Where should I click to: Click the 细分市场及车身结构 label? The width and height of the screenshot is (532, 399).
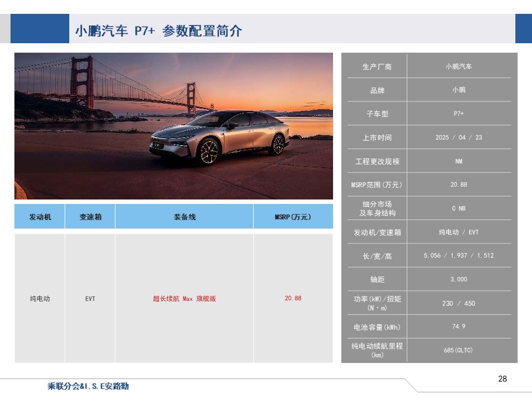[x=377, y=209]
